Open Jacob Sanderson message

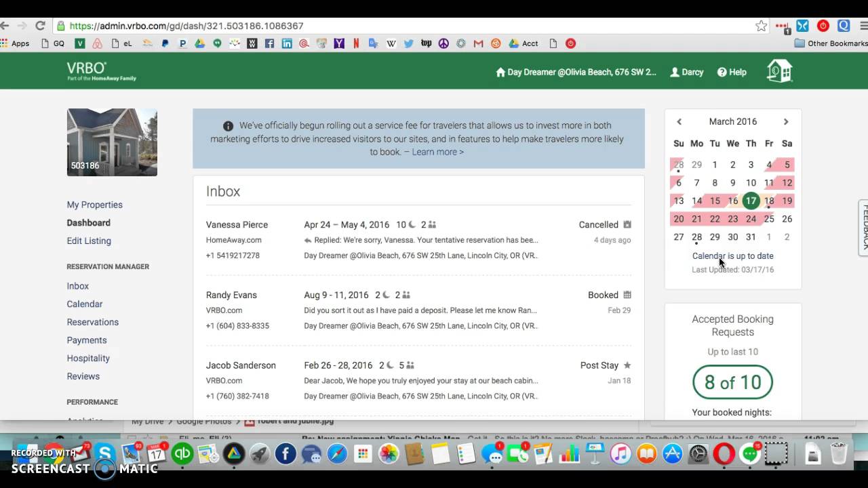[x=418, y=380]
